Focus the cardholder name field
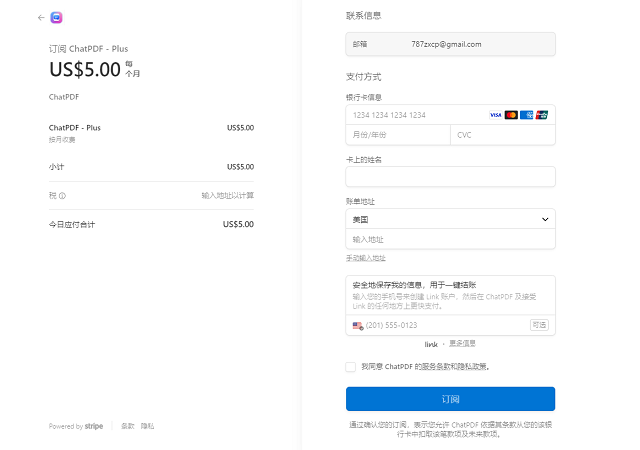Screen dimensions: 640x450 [450, 176]
